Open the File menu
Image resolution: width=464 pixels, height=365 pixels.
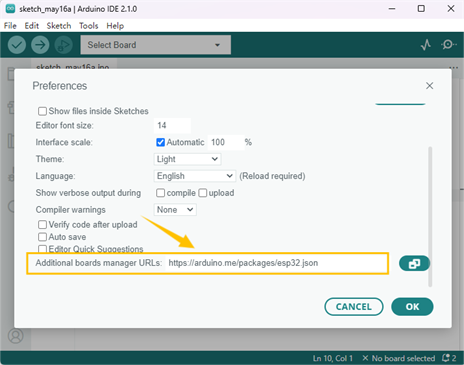(x=10, y=26)
